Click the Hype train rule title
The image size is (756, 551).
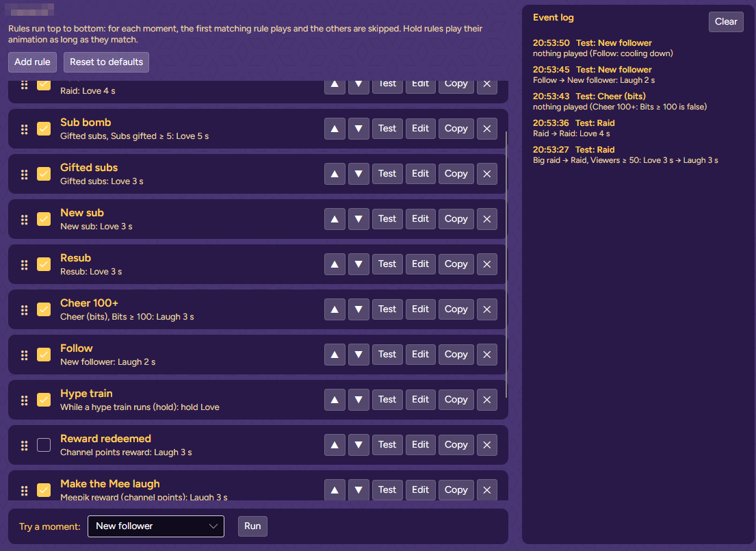pos(86,394)
